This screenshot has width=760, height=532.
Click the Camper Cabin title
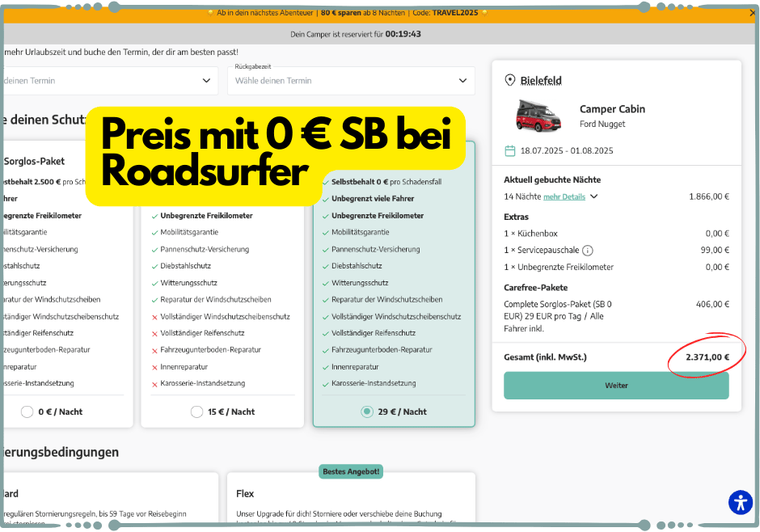(x=612, y=109)
